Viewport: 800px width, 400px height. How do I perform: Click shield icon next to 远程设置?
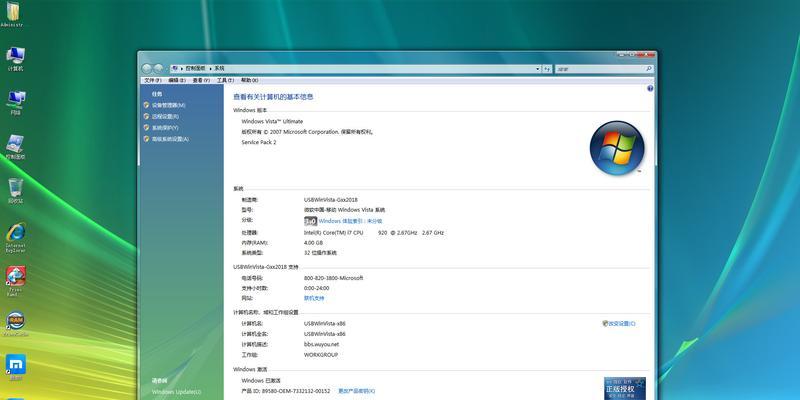pyautogui.click(x=146, y=116)
